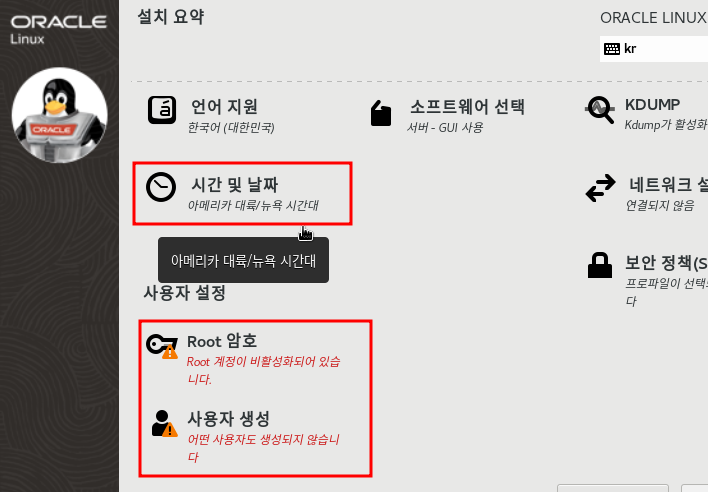The height and width of the screenshot is (492, 708).
Task: Click the keyboard layout icon next to kr
Action: point(612,49)
